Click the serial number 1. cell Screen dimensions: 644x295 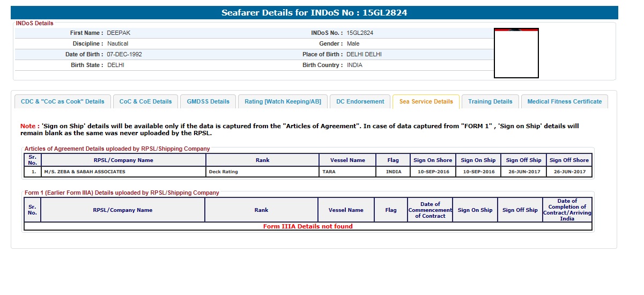click(x=33, y=172)
